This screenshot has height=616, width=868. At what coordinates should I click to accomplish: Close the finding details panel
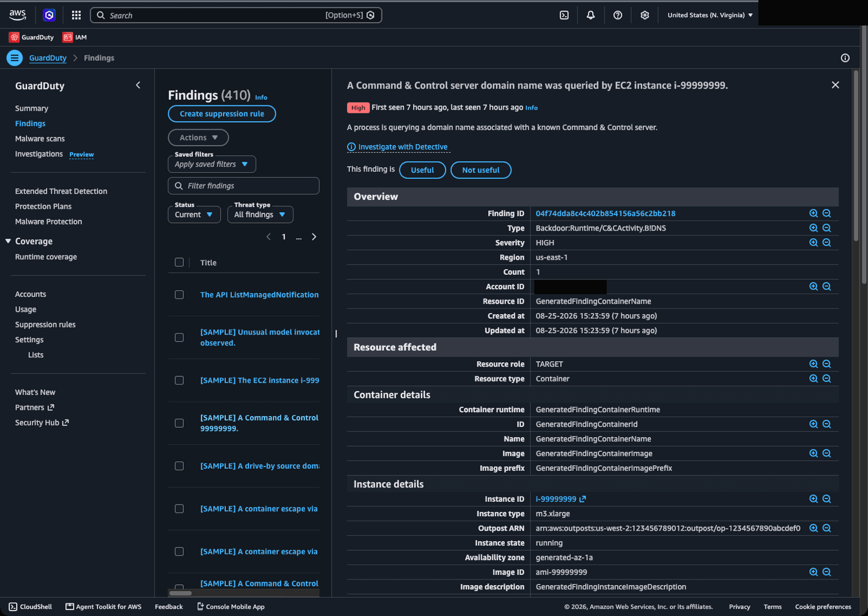pyautogui.click(x=835, y=85)
